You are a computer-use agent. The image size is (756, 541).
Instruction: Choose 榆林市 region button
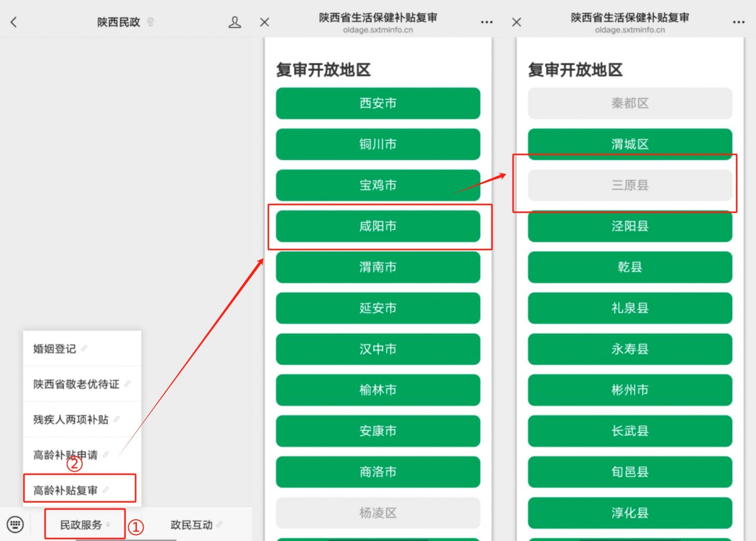378,390
